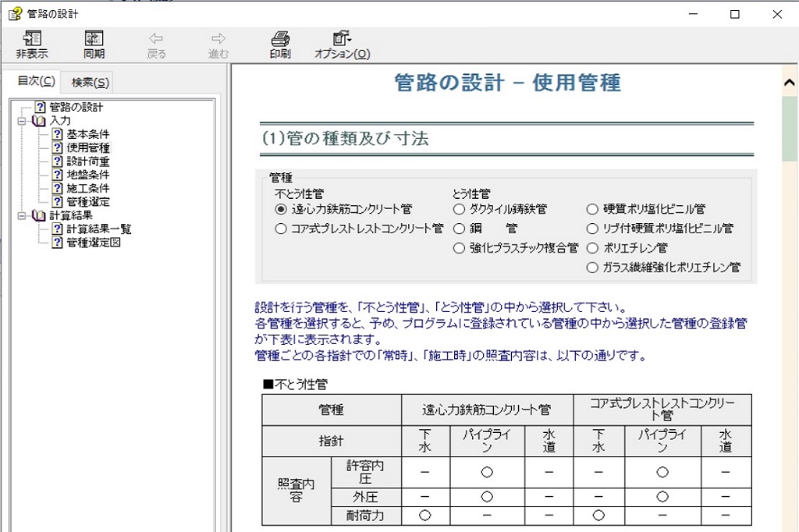Open the 使用管種 topic
Image resolution: width=799 pixels, height=532 pixels.
pos(88,147)
